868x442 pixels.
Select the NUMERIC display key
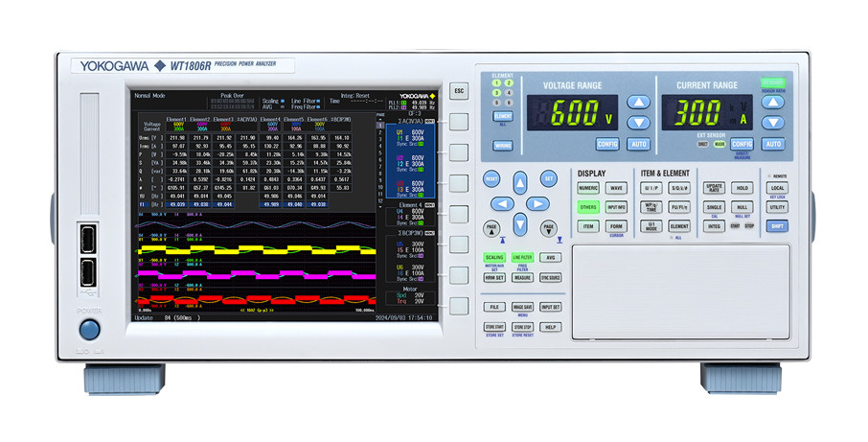[x=588, y=188]
